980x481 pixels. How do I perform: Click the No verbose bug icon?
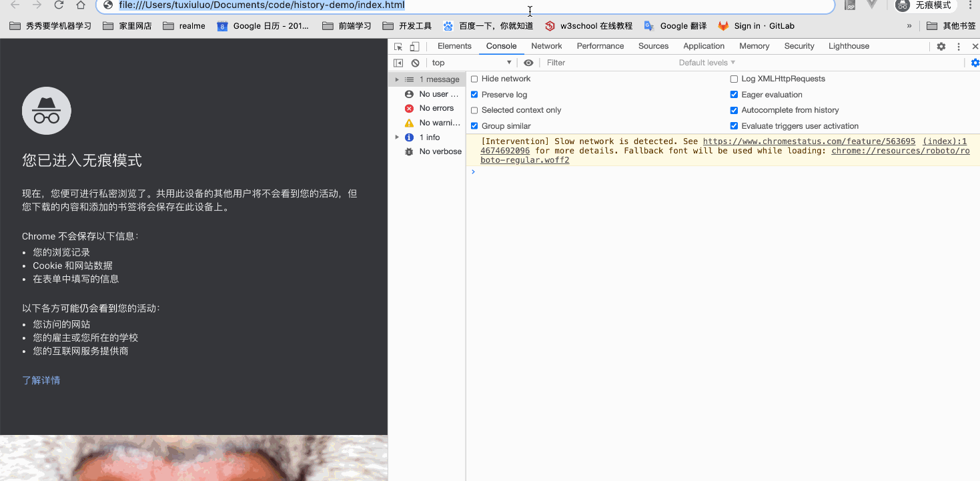point(408,151)
